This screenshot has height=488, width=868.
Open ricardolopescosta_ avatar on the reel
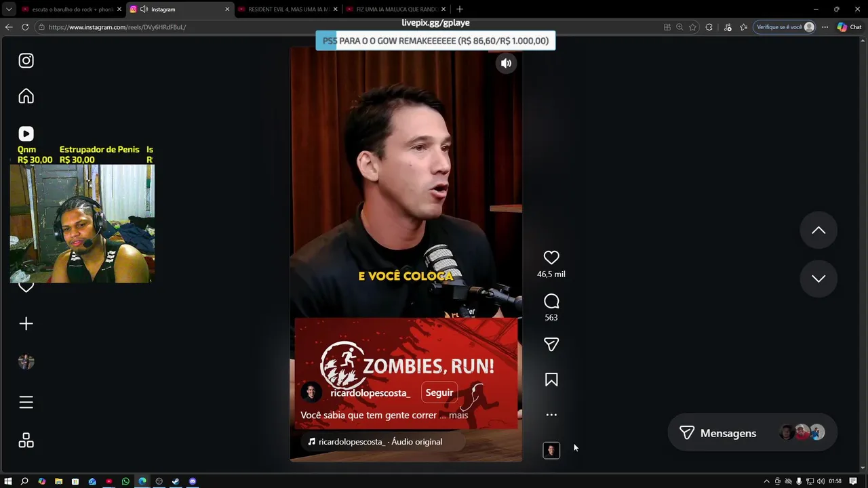click(311, 392)
